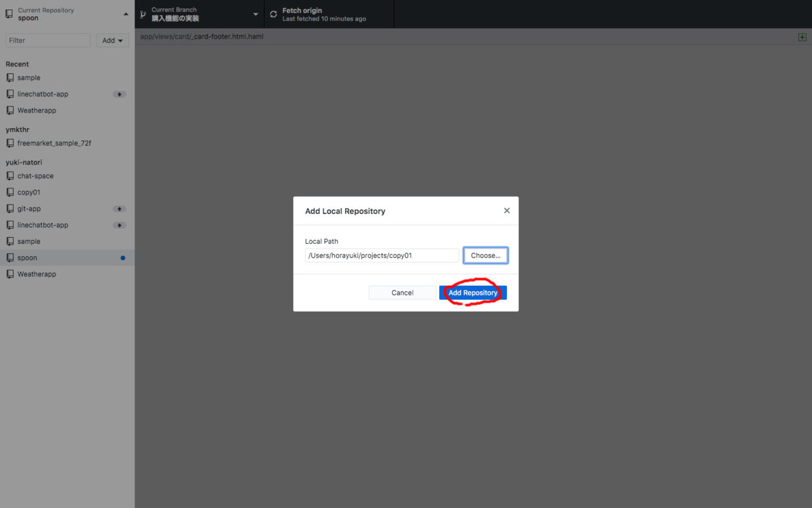
Task: Click the _card-footer.html.haml file path
Action: [202, 37]
